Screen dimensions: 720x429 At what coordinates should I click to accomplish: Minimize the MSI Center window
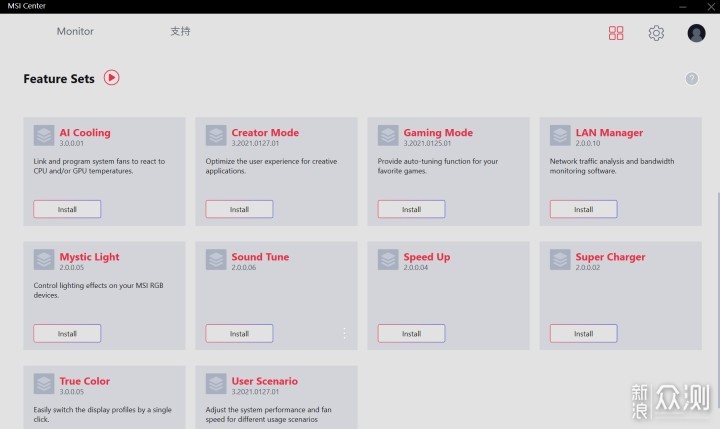point(683,6)
